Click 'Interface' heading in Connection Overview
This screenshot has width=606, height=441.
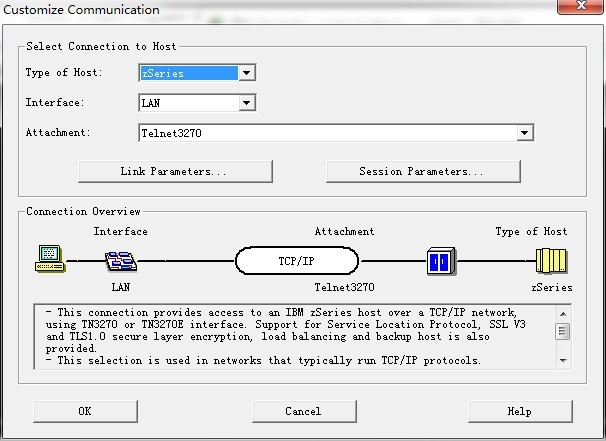tap(121, 231)
